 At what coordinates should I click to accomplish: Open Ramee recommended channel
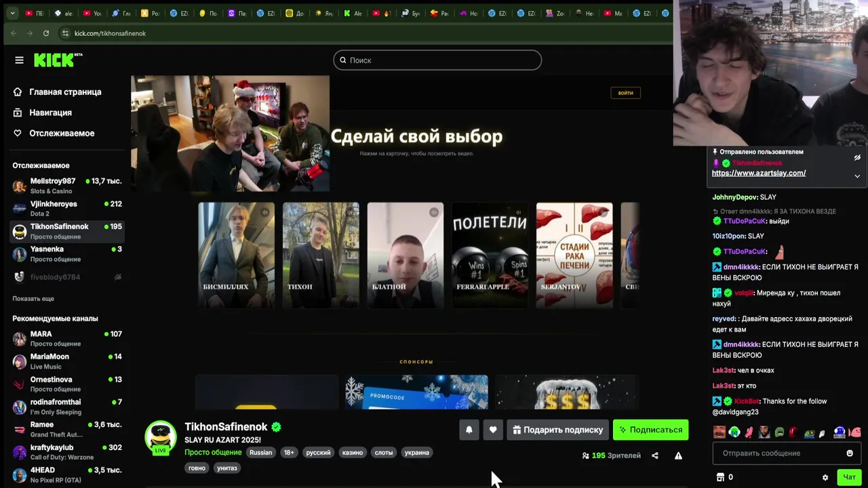[67, 429]
